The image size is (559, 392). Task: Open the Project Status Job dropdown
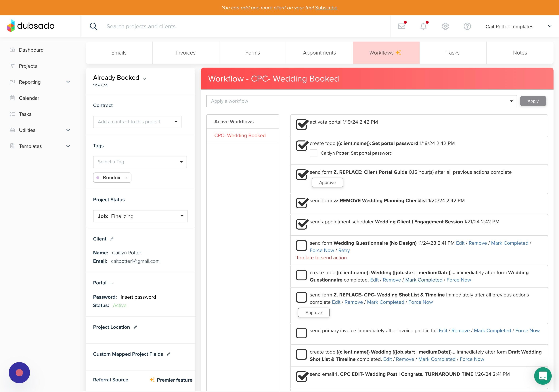(x=140, y=216)
